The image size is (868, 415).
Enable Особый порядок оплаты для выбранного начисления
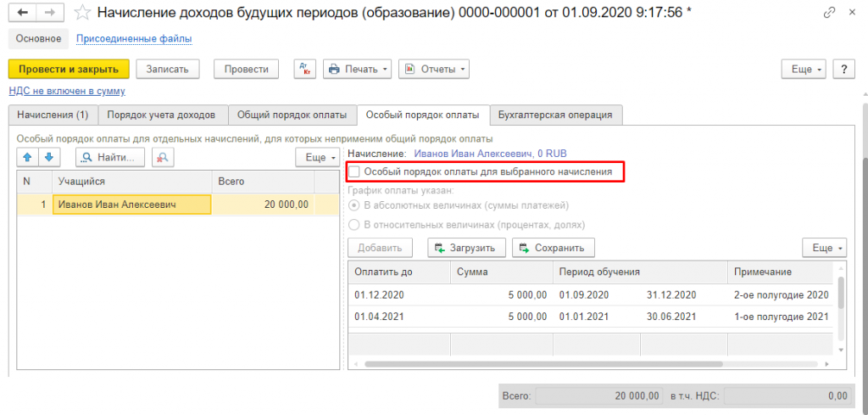[x=355, y=172]
